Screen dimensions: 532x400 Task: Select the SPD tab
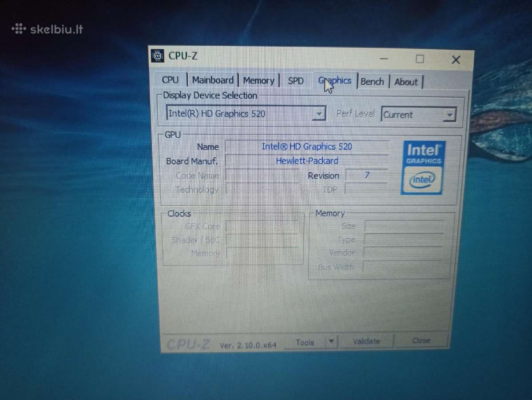(295, 81)
